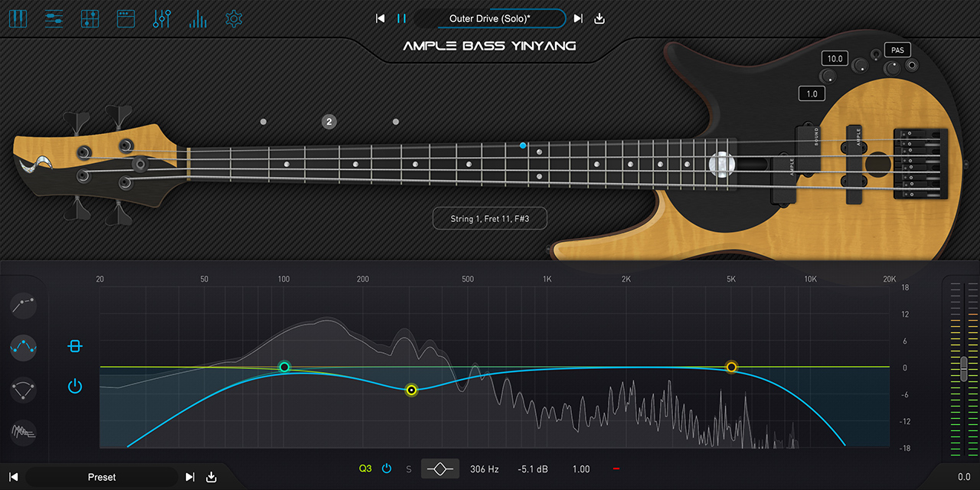The image size is (980, 490).
Task: Click the knob below the PAS label
Action: [x=892, y=68]
